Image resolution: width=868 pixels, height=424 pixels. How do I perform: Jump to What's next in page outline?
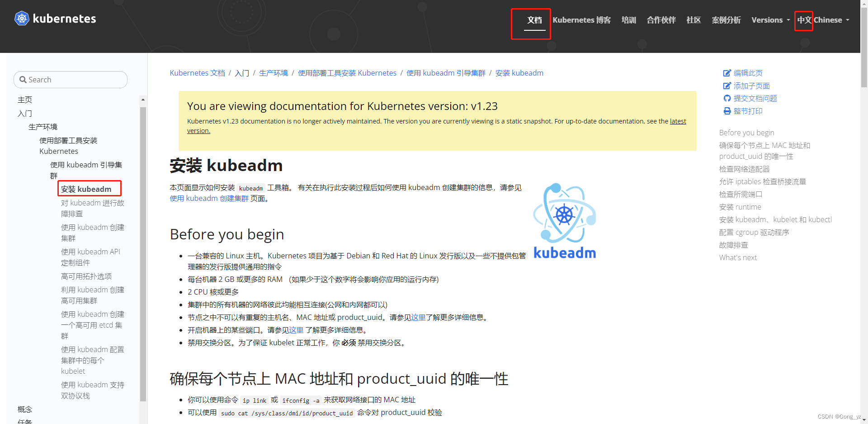[738, 257]
